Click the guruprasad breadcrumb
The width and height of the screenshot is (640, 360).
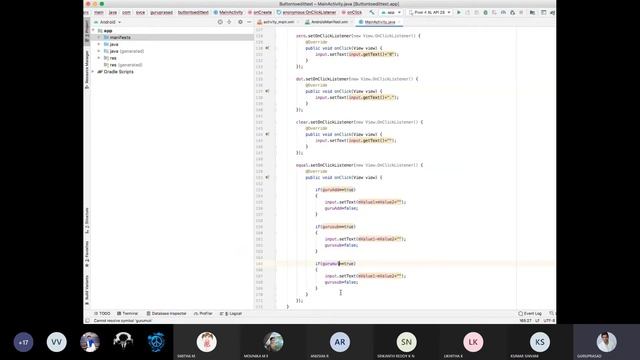(x=161, y=12)
